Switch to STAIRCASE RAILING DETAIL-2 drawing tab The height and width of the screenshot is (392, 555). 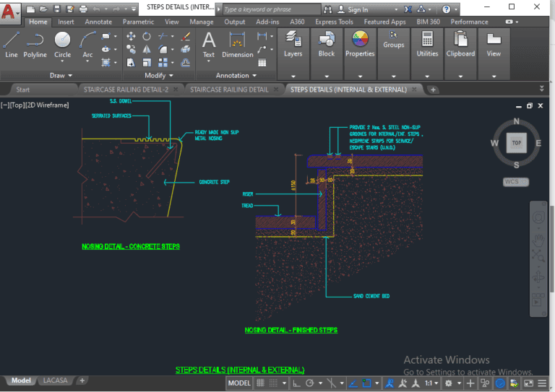[x=126, y=90]
